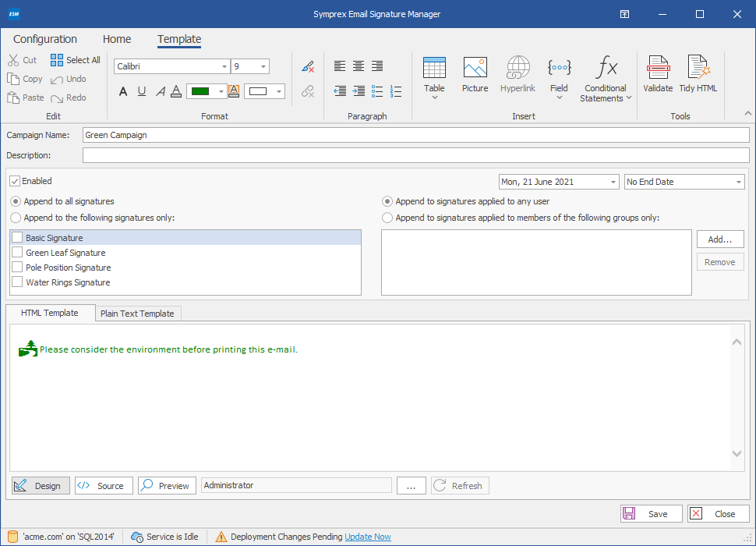Viewport: 756px width, 546px height.
Task: Align paragraph text left
Action: click(340, 66)
